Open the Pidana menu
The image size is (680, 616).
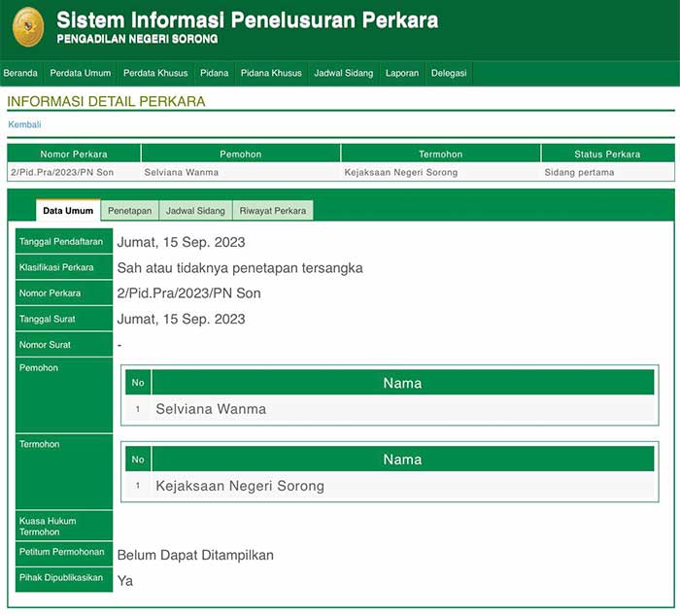pos(215,73)
